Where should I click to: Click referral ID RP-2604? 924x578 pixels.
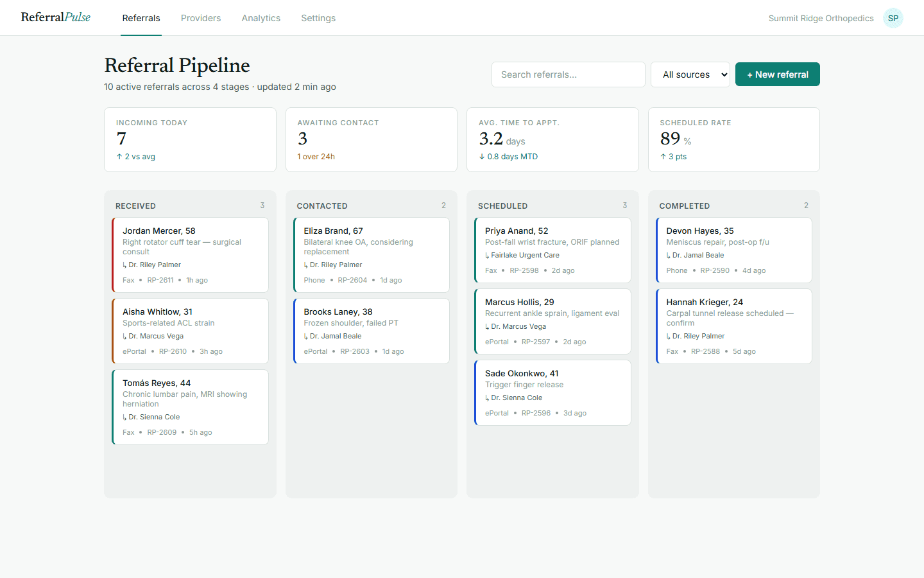tap(353, 280)
